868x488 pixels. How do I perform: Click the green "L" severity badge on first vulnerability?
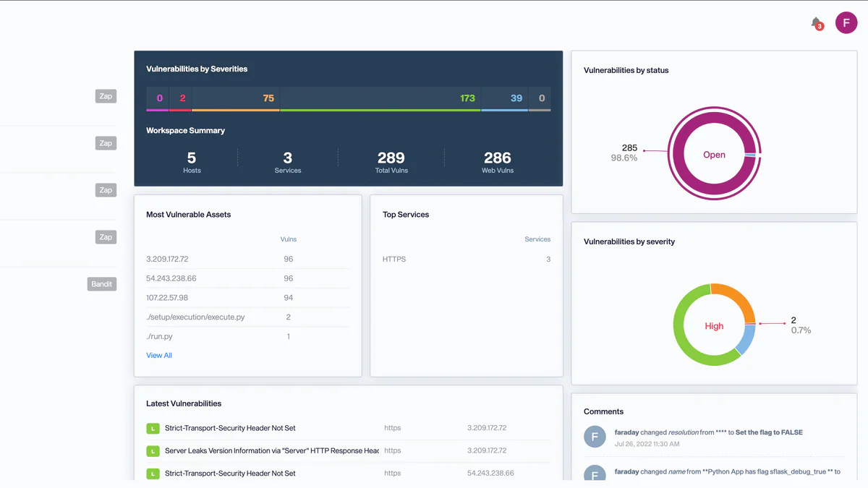pos(153,428)
